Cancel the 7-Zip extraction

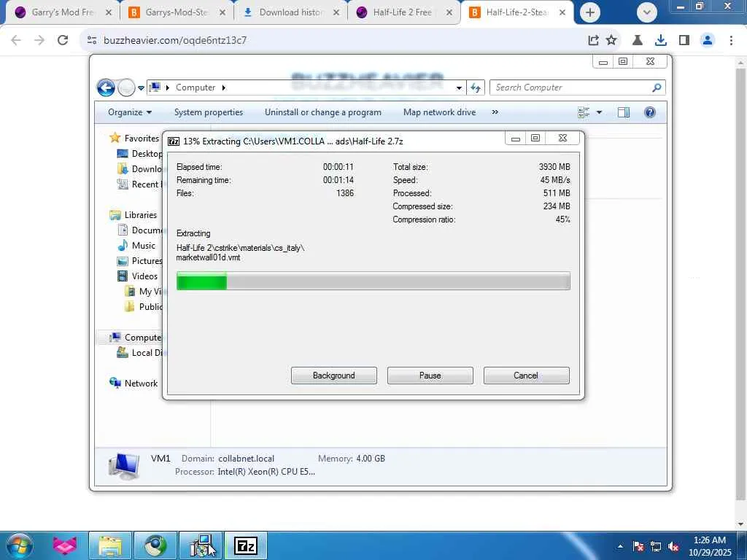[x=526, y=376]
